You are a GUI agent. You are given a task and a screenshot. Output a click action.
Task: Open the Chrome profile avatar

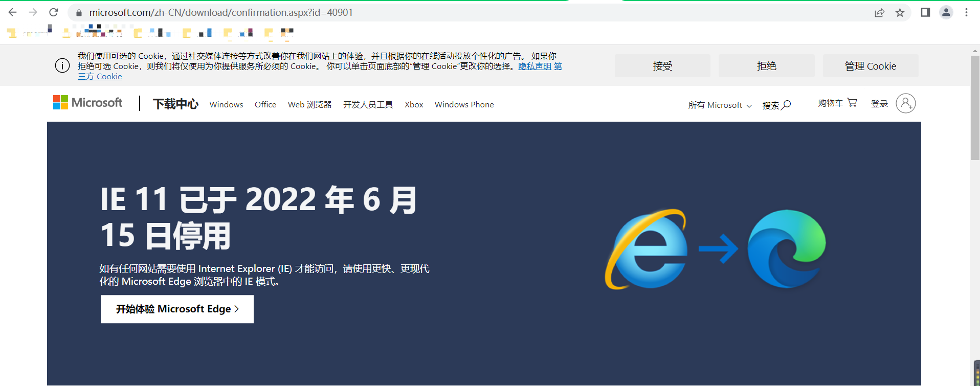click(x=946, y=12)
